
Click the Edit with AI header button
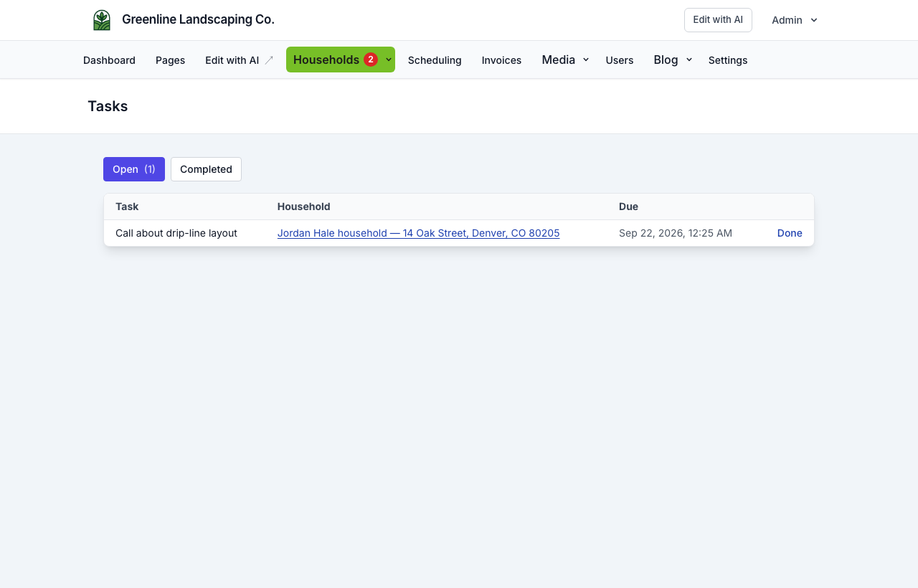718,20
